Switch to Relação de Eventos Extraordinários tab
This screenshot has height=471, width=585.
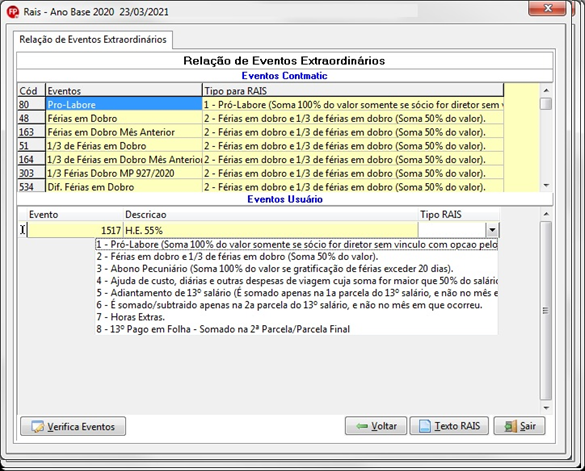93,40
